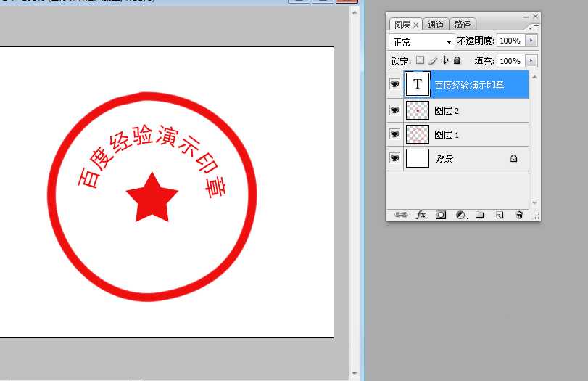Viewport: 588px width, 381px height.
Task: Create new fill or adjustment layer
Action: pos(460,215)
